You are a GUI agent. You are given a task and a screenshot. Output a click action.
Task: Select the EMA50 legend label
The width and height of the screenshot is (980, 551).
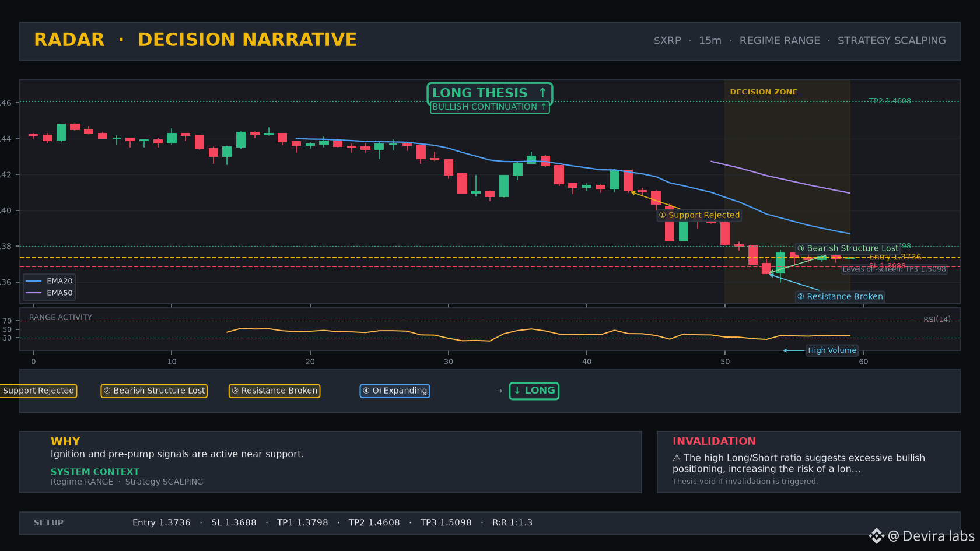click(60, 293)
